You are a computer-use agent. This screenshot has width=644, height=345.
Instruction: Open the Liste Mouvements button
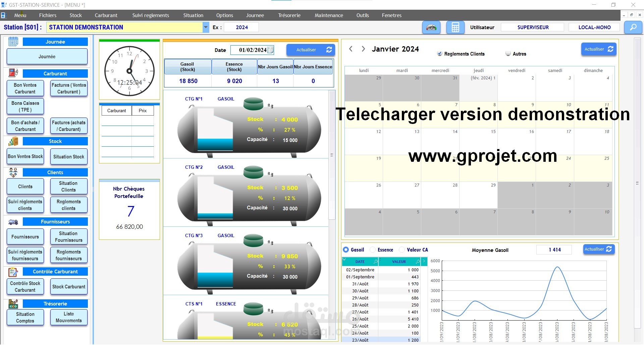[69, 317]
